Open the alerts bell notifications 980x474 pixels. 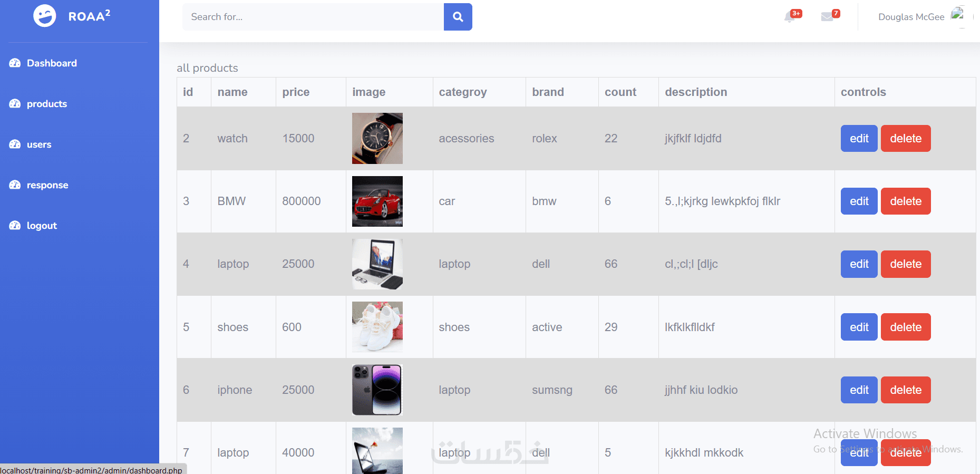point(790,17)
